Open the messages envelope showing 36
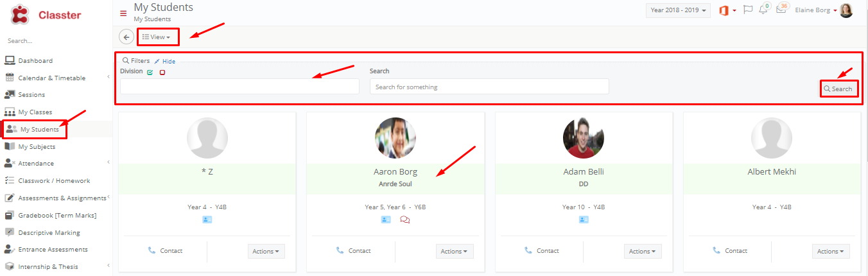 [781, 10]
